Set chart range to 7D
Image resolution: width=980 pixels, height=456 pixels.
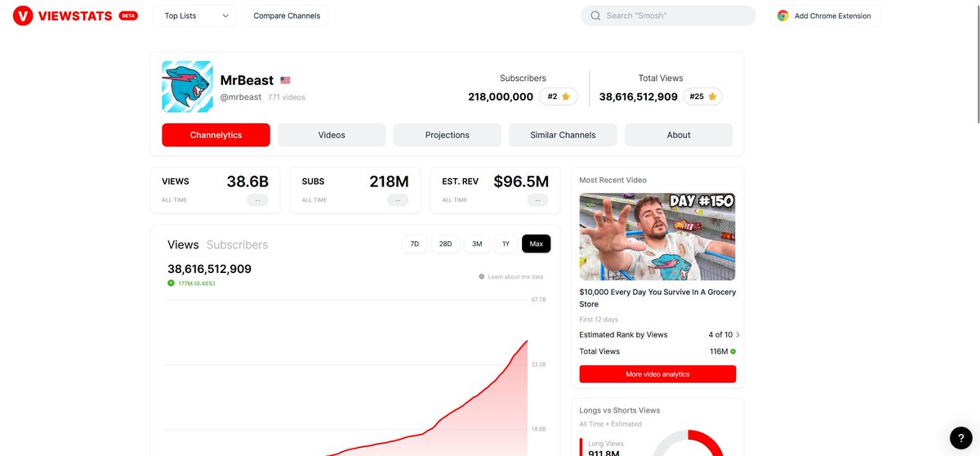[x=414, y=244]
